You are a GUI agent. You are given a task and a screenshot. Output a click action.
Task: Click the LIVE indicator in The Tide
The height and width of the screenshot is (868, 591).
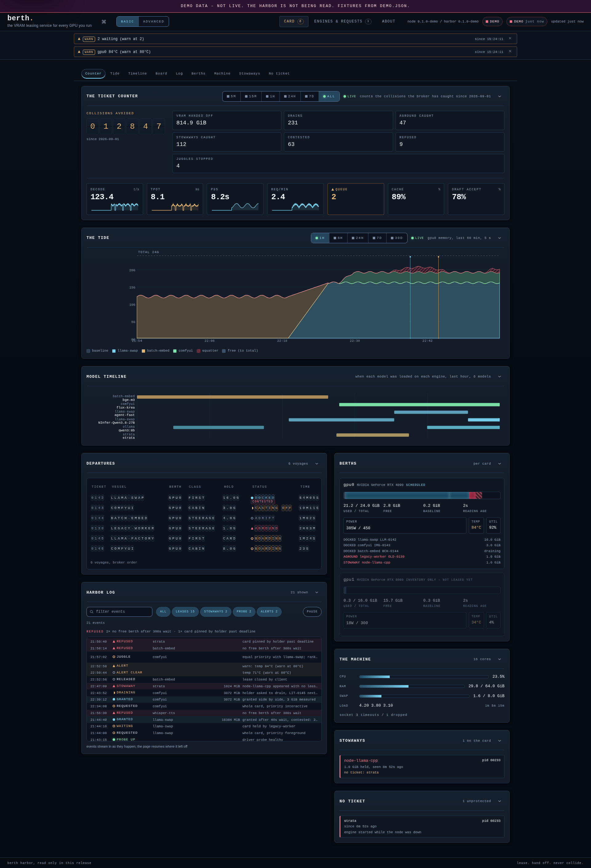coord(417,238)
